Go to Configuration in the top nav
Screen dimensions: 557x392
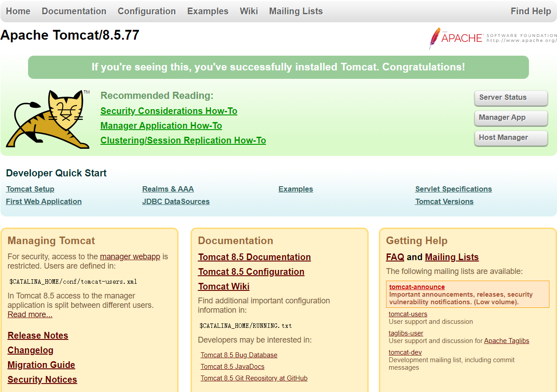point(146,11)
